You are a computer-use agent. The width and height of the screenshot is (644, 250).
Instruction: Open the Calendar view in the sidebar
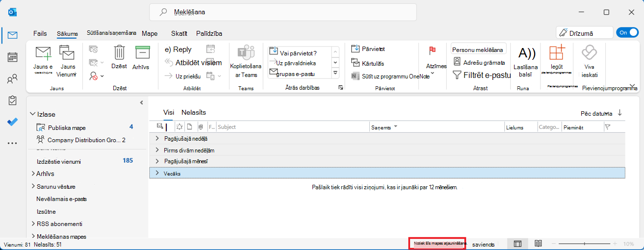tap(13, 57)
